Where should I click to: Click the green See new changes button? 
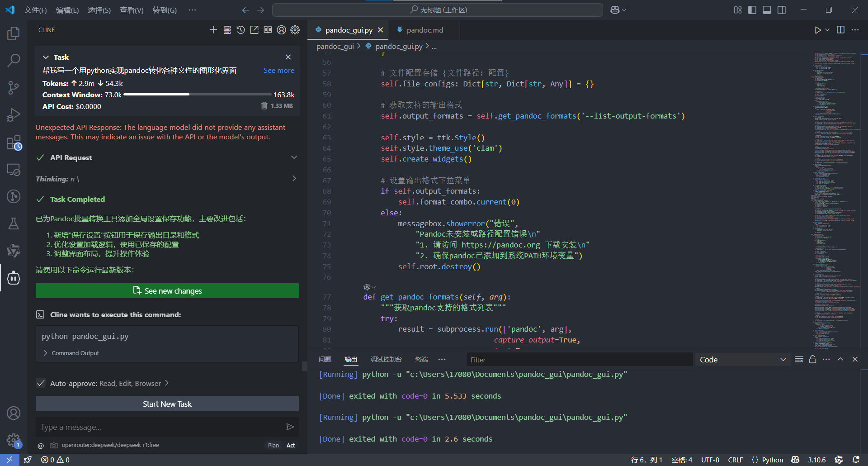167,290
